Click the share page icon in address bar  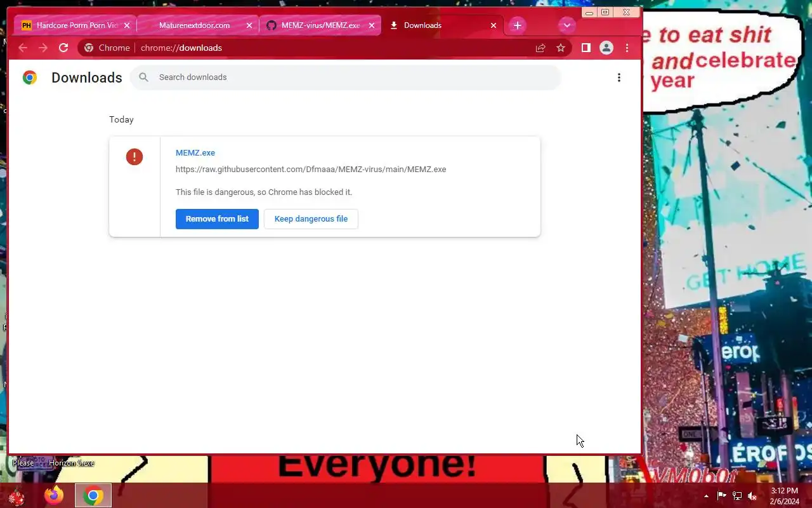(x=540, y=48)
